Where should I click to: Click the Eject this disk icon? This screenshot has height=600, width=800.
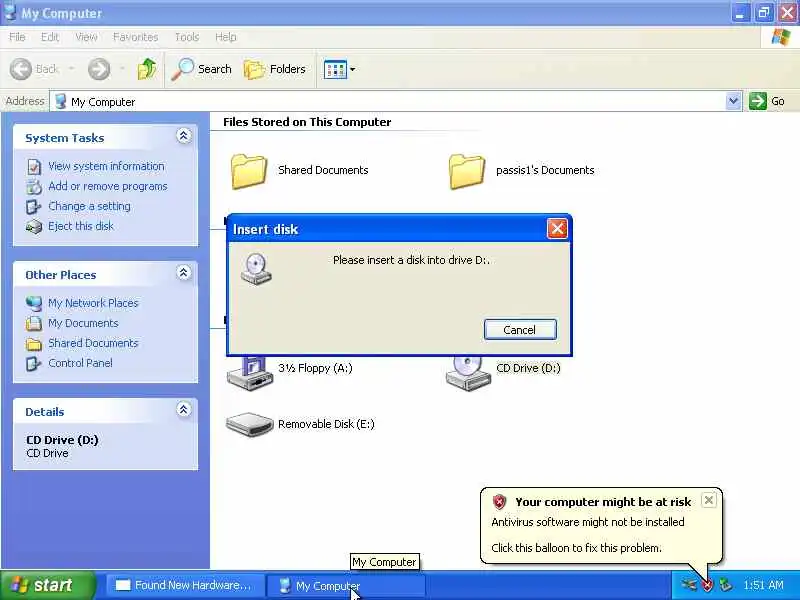(x=34, y=227)
